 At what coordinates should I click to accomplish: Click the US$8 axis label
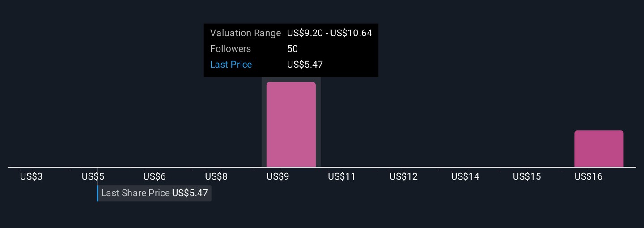pos(216,176)
